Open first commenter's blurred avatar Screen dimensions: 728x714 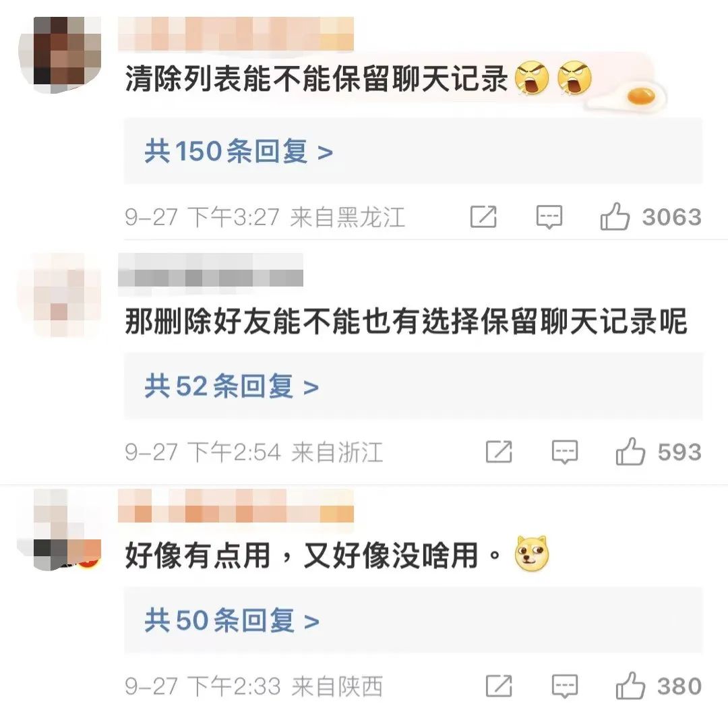60,54
